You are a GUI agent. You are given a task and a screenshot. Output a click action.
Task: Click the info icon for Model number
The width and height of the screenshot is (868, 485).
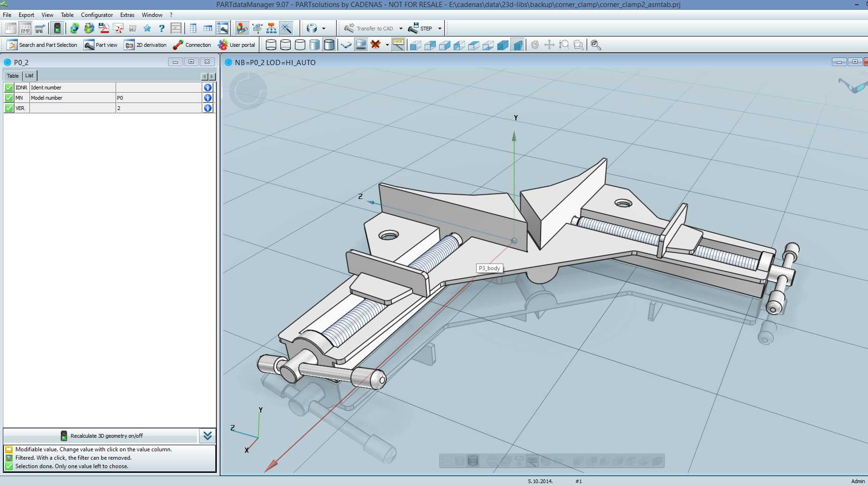(x=208, y=98)
